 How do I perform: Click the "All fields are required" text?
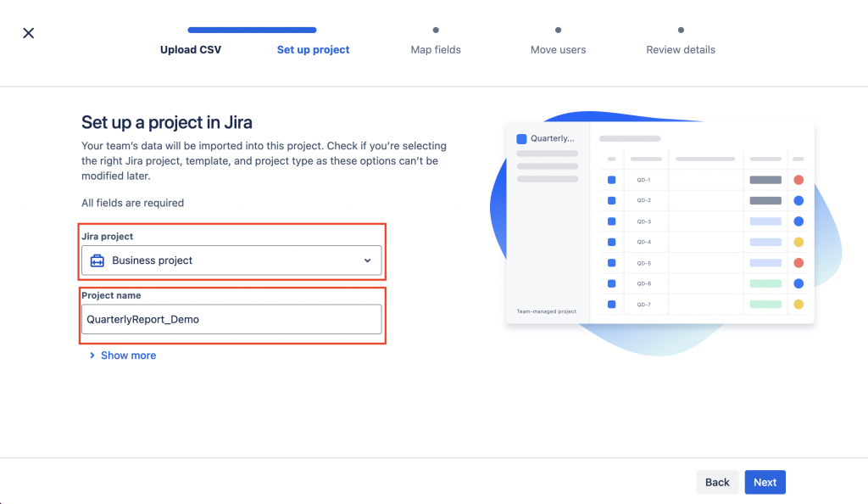[x=132, y=204]
